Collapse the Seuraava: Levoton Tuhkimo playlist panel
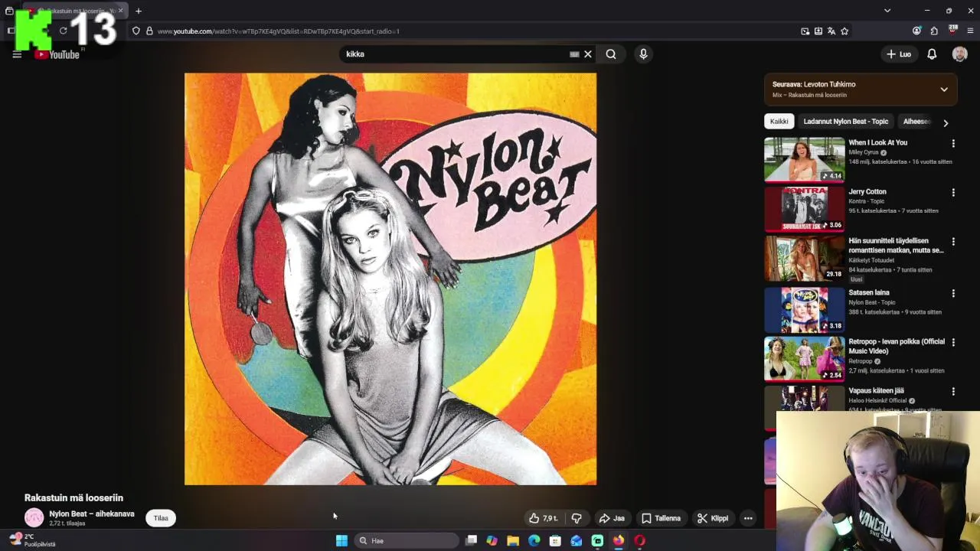The image size is (980, 551). [944, 90]
